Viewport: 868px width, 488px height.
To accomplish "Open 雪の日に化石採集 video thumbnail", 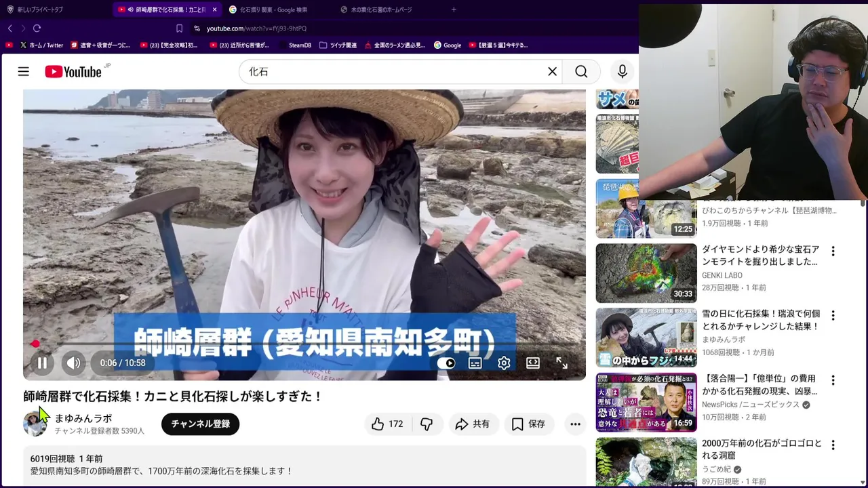I will point(646,338).
